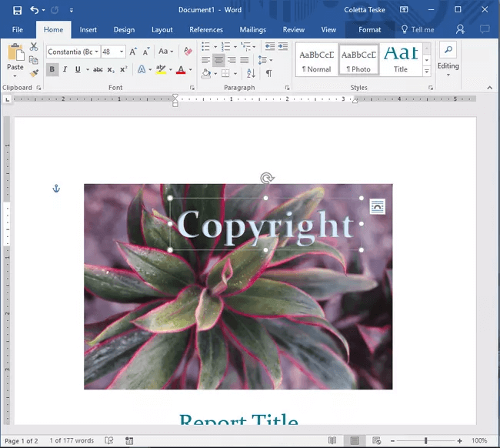Align text to the right
The height and width of the screenshot is (448, 500).
pos(232,60)
